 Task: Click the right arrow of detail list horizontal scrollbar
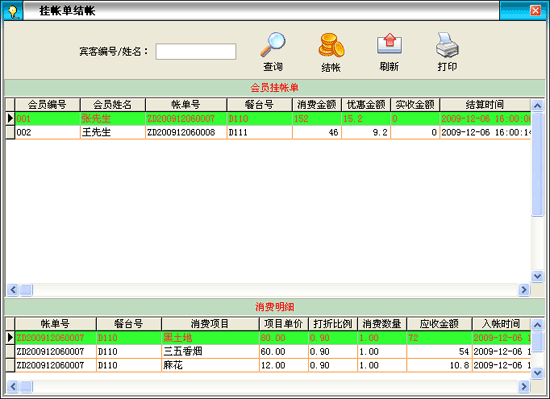tap(524, 386)
